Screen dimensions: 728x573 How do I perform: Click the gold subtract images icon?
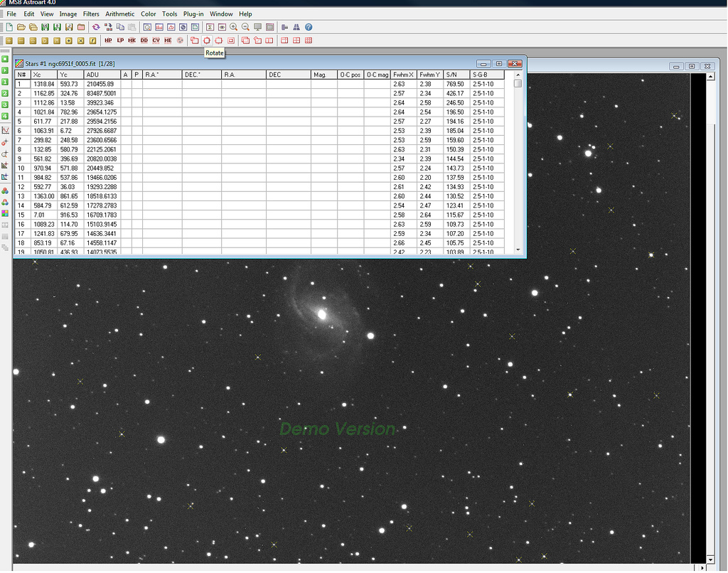pyautogui.click(x=21, y=41)
